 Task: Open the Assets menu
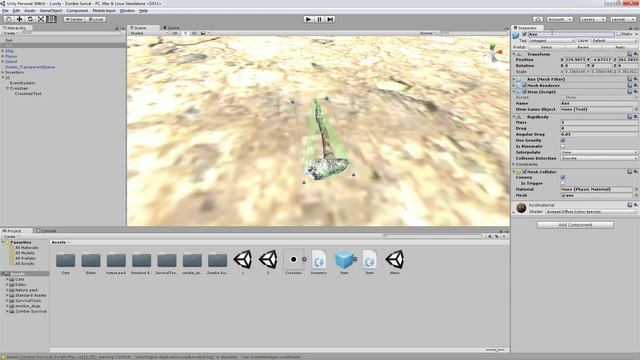[x=30, y=11]
